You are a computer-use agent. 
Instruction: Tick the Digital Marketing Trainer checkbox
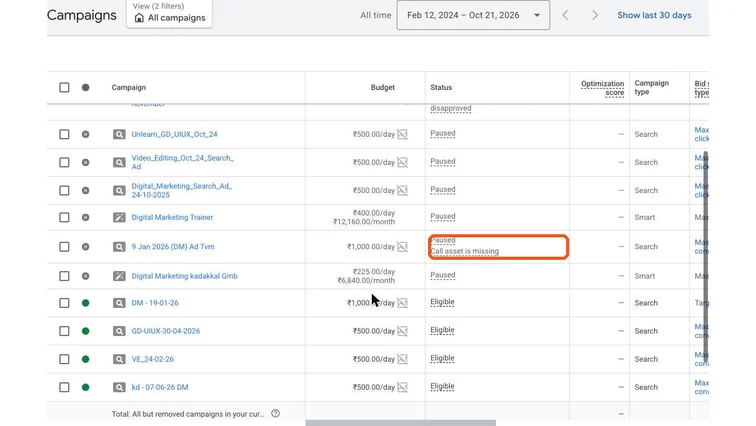click(64, 217)
